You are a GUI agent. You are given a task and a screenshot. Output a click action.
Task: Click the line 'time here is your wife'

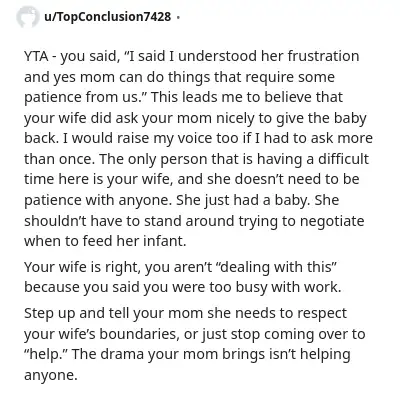(x=192, y=179)
